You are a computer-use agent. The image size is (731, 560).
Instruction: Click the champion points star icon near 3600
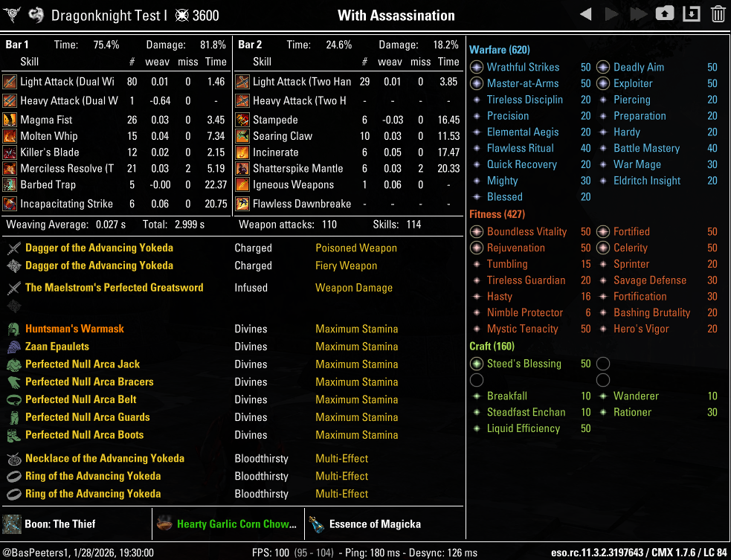(x=181, y=16)
